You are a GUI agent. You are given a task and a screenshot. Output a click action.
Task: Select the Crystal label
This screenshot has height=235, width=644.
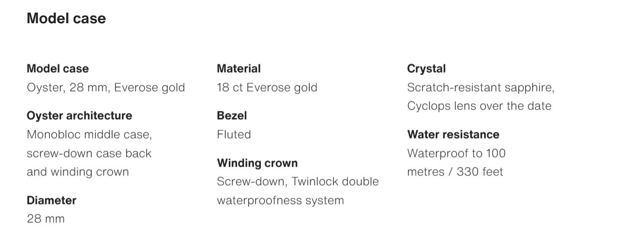pyautogui.click(x=426, y=69)
